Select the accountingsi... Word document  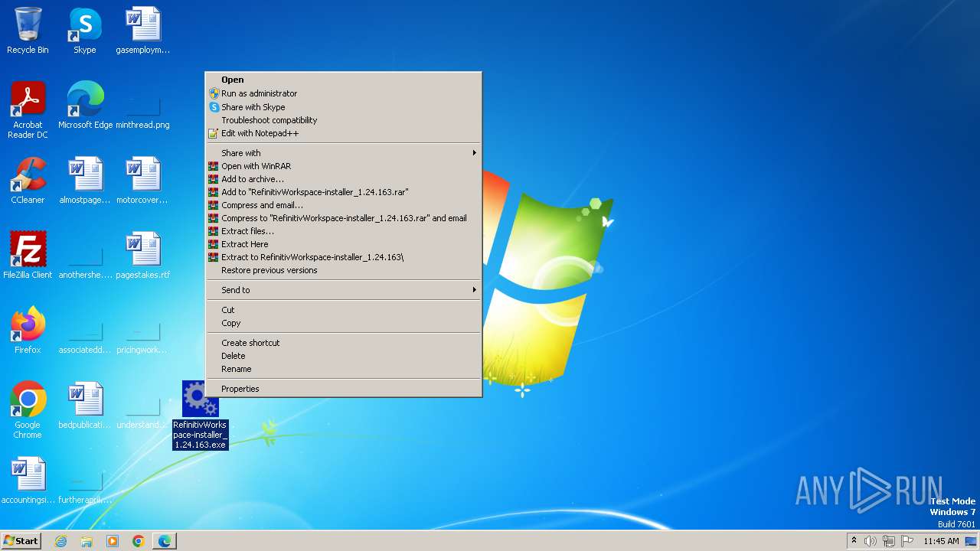coord(28,480)
